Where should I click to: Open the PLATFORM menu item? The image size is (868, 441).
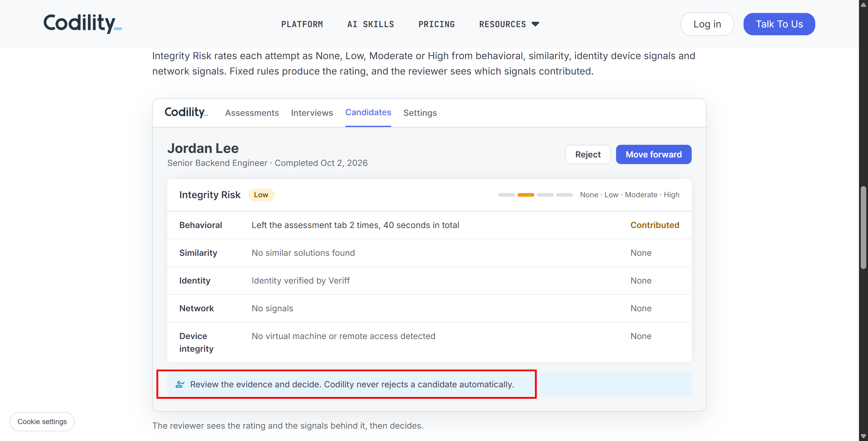[x=302, y=24]
